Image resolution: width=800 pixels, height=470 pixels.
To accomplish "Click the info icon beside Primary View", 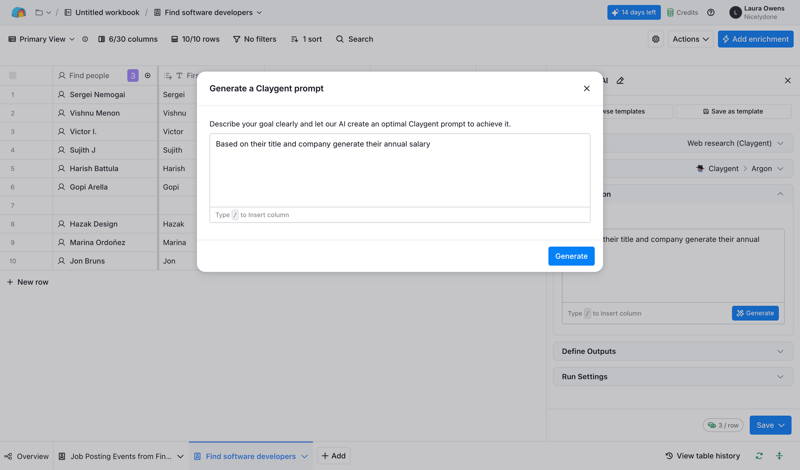I will click(85, 39).
